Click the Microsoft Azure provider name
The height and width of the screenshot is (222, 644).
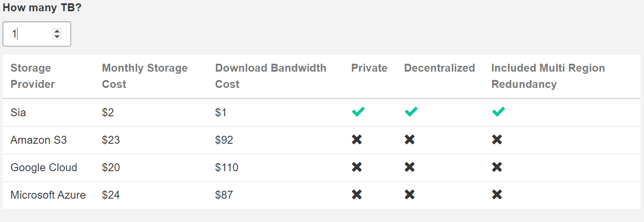pyautogui.click(x=48, y=195)
